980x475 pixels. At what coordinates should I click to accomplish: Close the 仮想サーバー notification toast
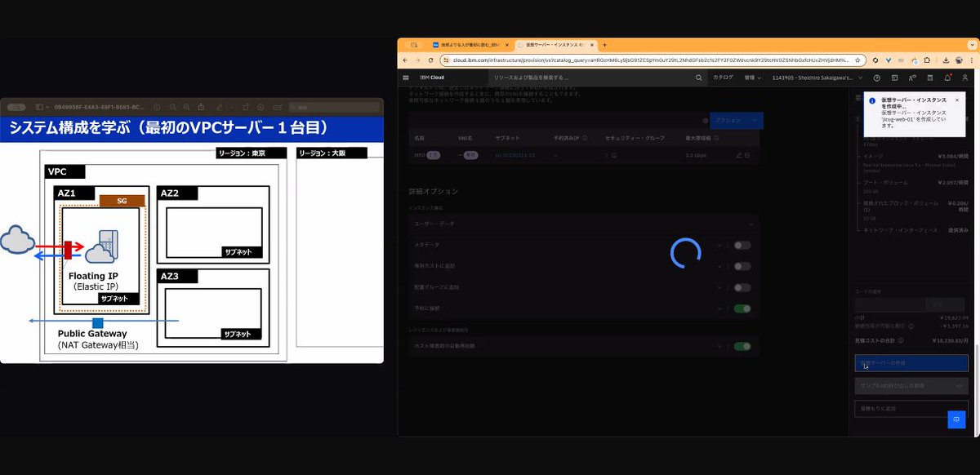click(959, 99)
